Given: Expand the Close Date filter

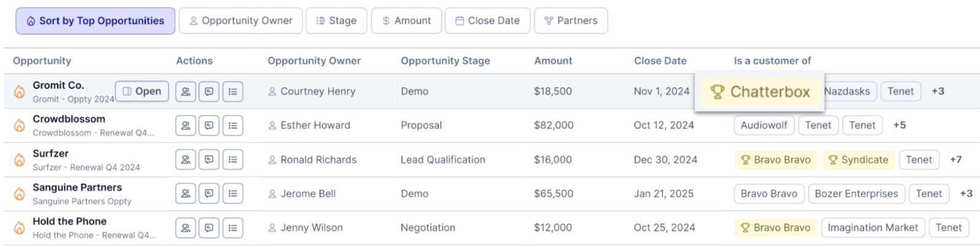Looking at the screenshot, I should click(x=488, y=21).
